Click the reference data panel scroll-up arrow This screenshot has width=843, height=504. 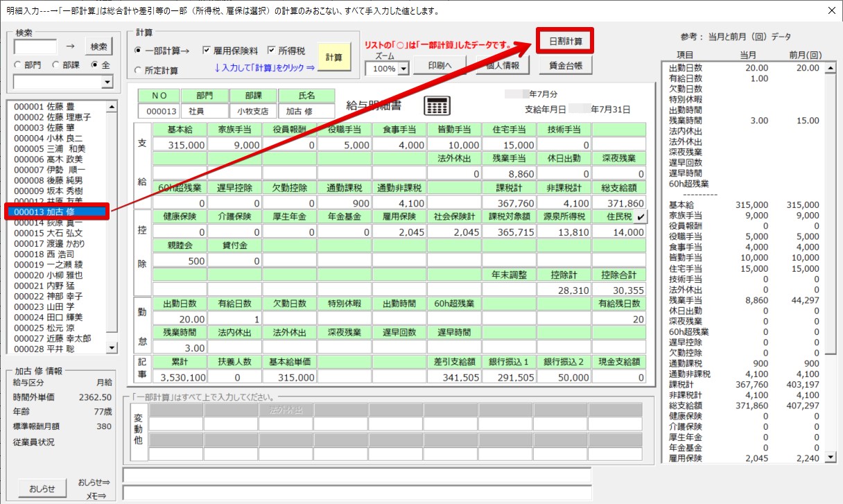click(x=831, y=68)
